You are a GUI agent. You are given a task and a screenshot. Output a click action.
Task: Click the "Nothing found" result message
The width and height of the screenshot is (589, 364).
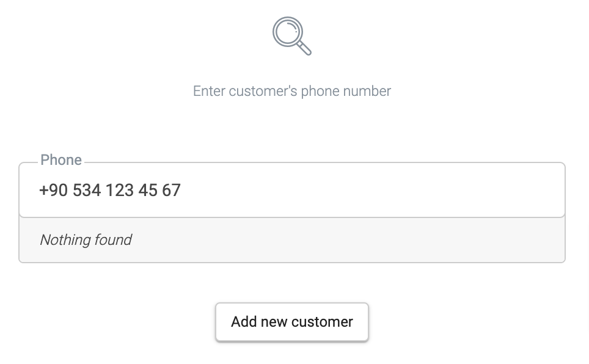click(x=86, y=240)
